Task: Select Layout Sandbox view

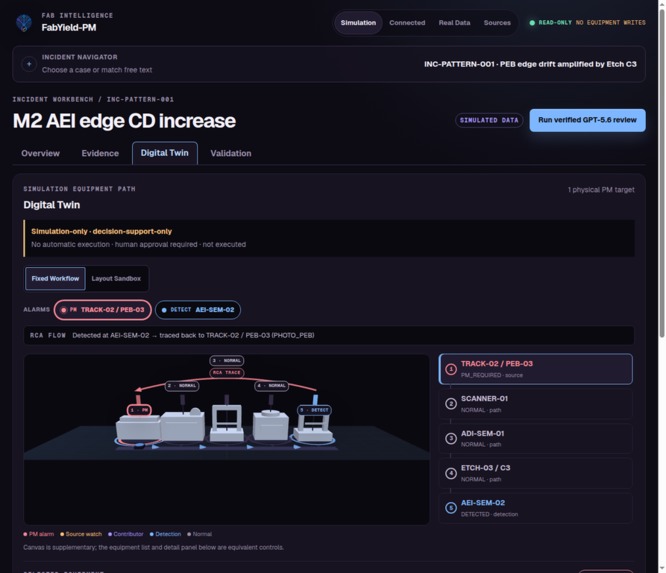Action: (x=116, y=279)
